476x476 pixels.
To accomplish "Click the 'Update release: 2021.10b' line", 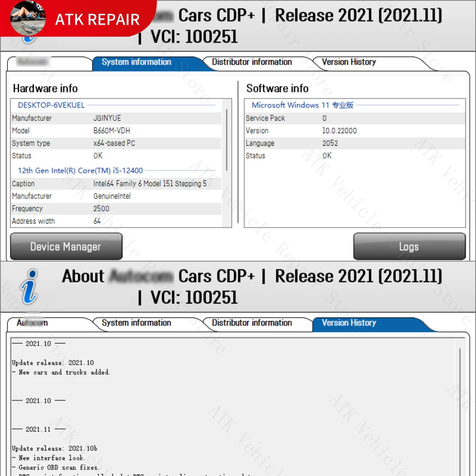I will (55, 448).
